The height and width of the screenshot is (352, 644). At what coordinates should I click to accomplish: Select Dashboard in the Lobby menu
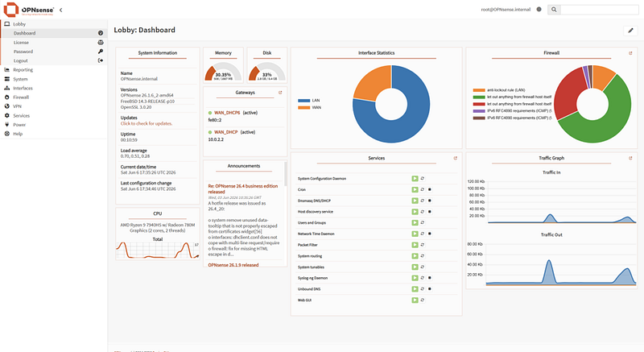tap(54, 33)
